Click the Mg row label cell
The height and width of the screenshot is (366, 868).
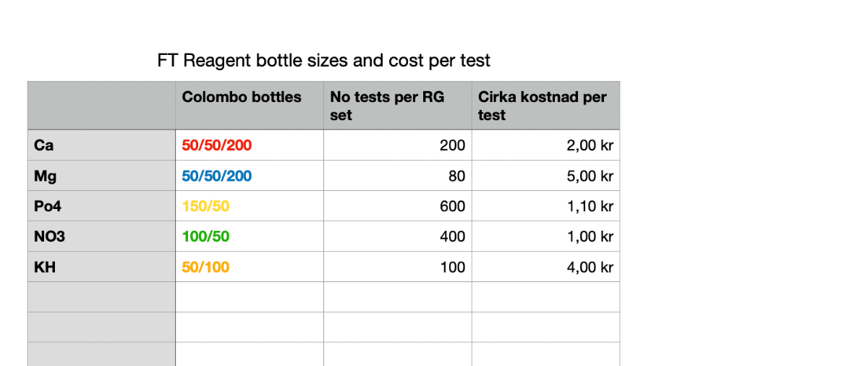click(x=101, y=176)
